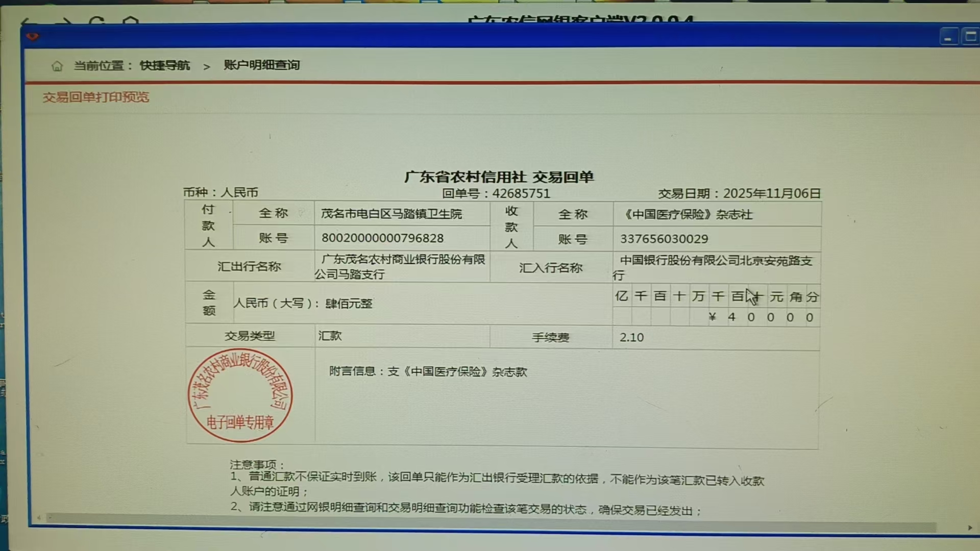Maximize the transaction receipt window
The width and height of the screenshot is (980, 551).
coord(970,37)
